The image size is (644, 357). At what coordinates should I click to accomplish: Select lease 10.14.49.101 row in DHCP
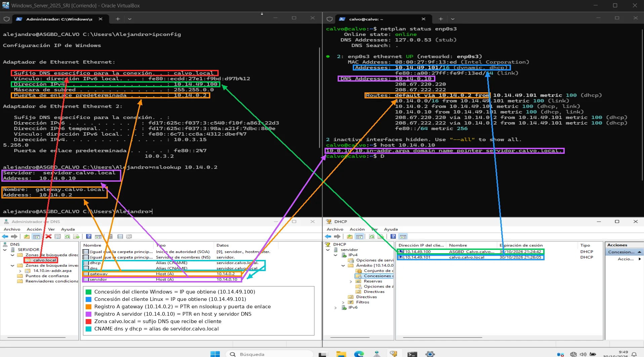pos(470,257)
